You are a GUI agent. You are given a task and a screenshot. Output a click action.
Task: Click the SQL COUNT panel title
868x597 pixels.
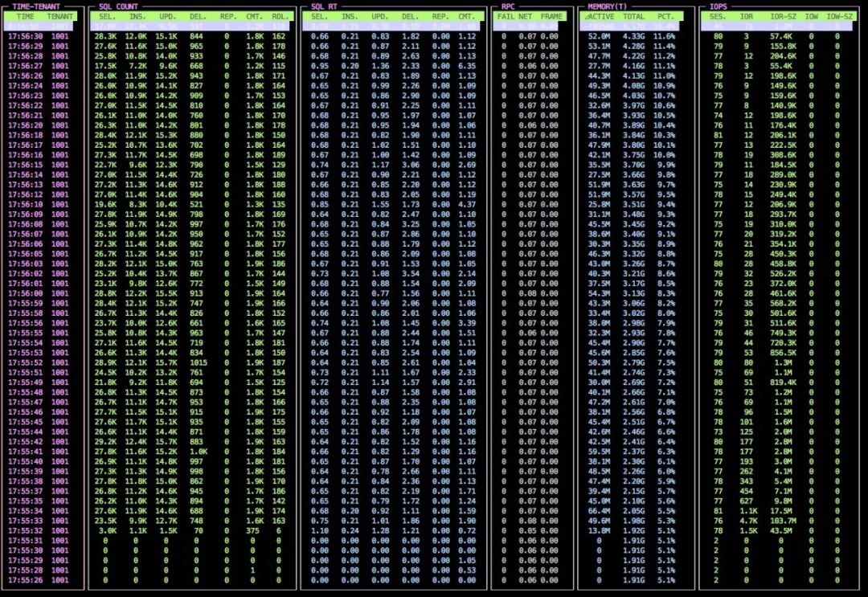pos(118,6)
